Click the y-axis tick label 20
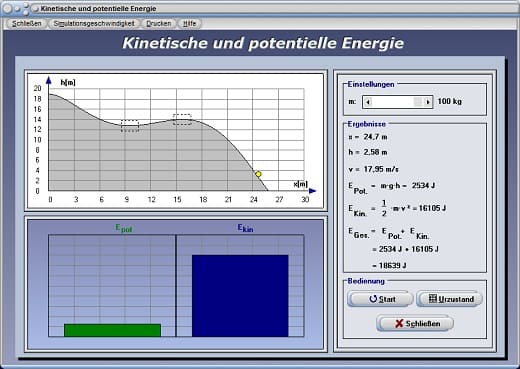This screenshot has width=520, height=369. pos(37,88)
